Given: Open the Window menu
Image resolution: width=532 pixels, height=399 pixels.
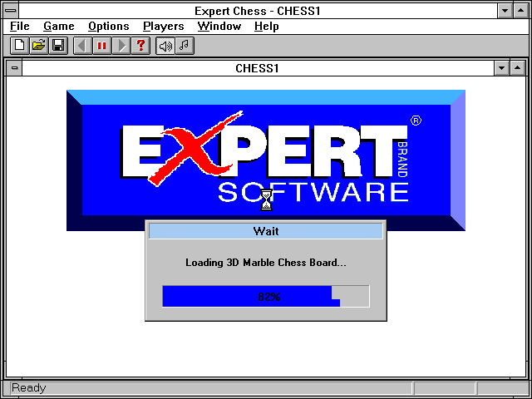Looking at the screenshot, I should 219,27.
